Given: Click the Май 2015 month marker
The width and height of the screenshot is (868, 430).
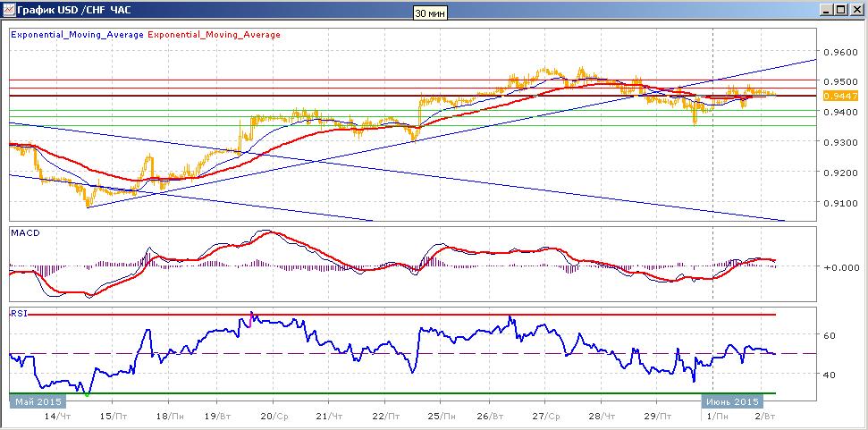Looking at the screenshot, I should pyautogui.click(x=37, y=401).
